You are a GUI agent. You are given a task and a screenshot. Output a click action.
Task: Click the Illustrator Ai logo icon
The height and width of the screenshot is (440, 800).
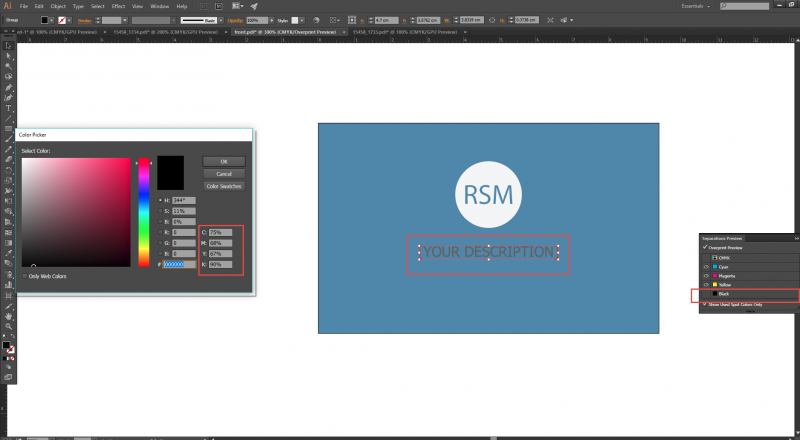click(x=7, y=6)
